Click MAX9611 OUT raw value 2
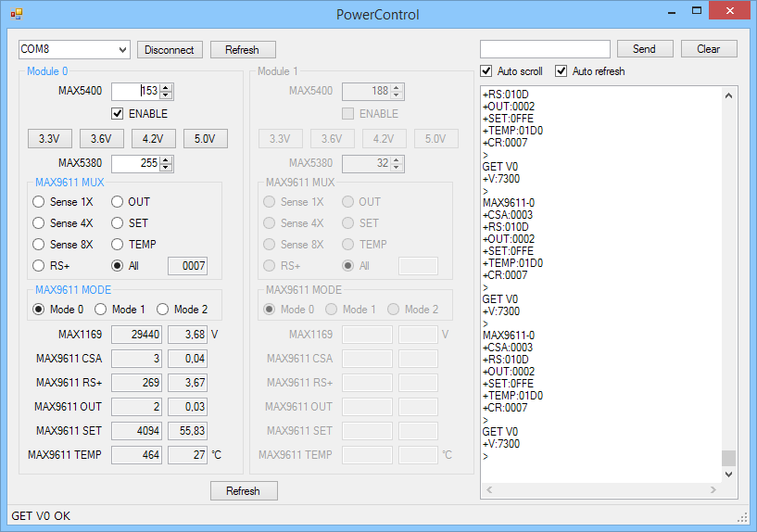The height and width of the screenshot is (532, 757). (136, 407)
